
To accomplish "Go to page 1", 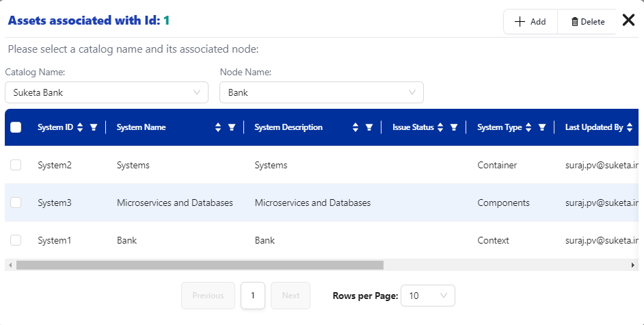I will click(x=253, y=296).
